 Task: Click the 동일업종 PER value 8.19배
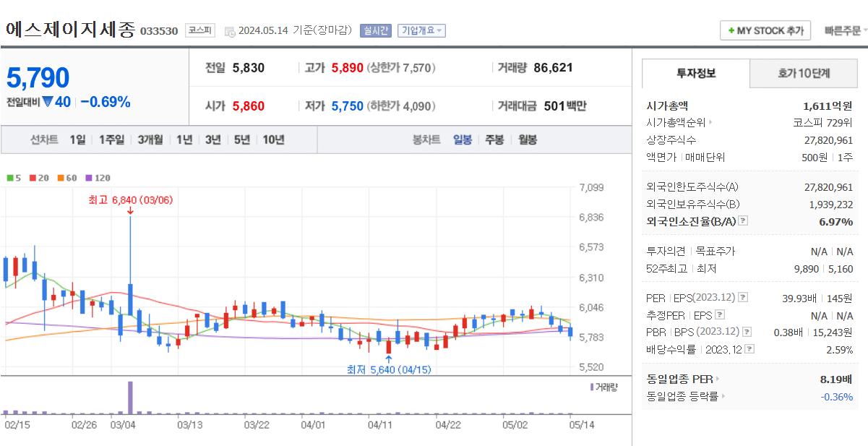coord(836,379)
